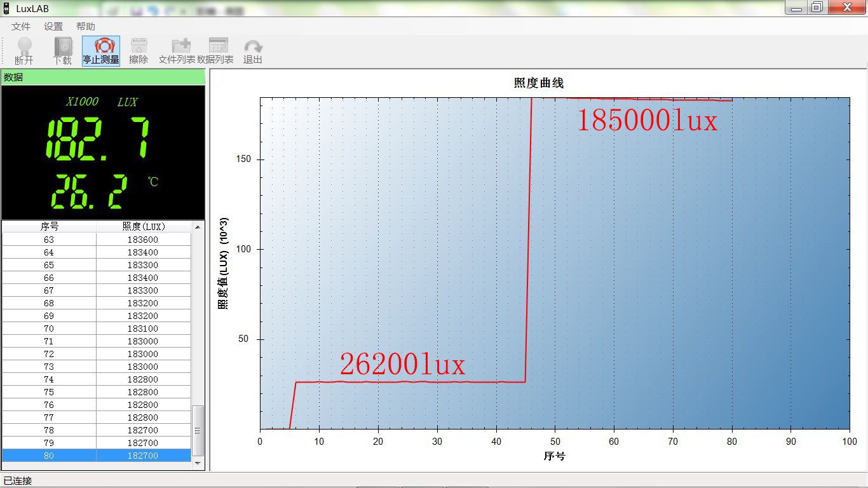Select table row with index 74

(97, 379)
